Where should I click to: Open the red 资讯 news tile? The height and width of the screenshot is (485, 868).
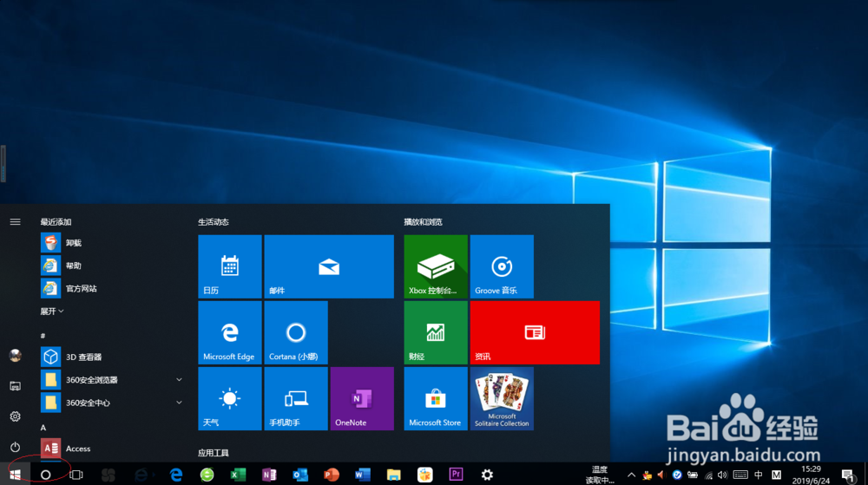535,332
